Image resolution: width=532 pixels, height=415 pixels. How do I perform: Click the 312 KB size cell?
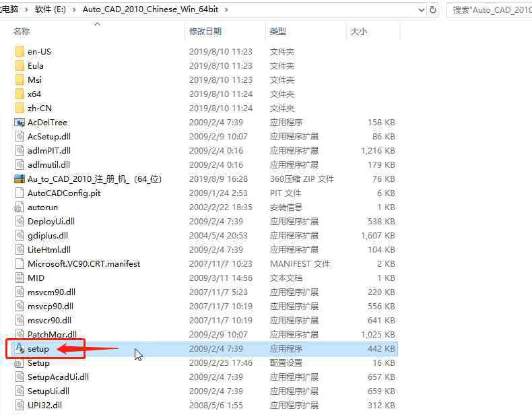click(381, 405)
